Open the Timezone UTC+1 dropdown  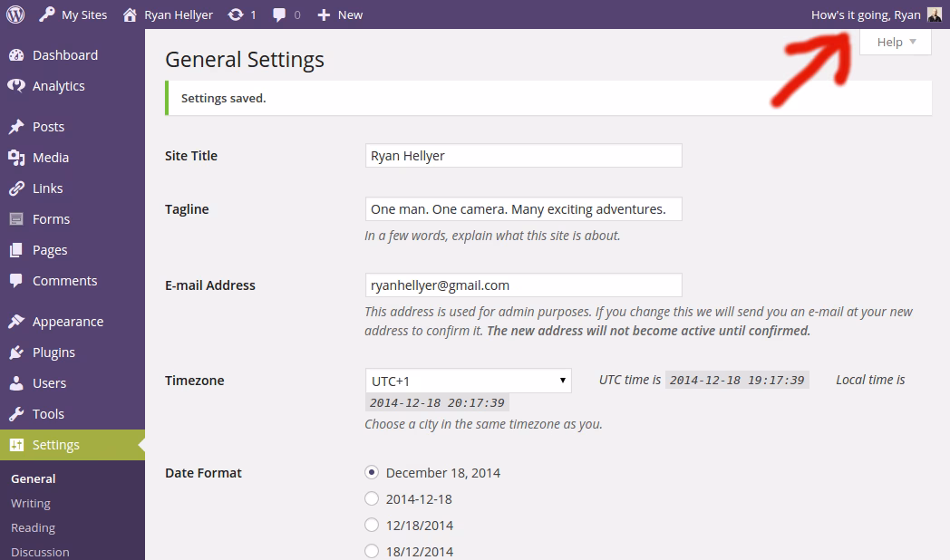(x=468, y=381)
